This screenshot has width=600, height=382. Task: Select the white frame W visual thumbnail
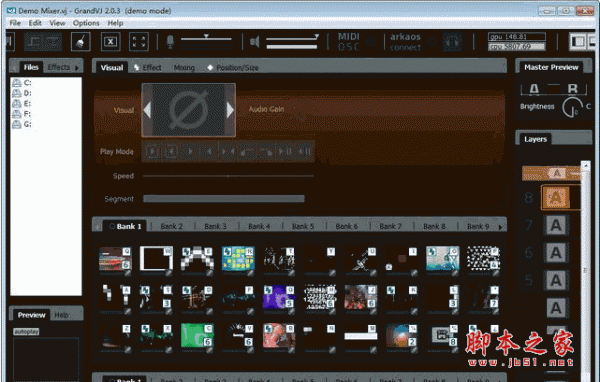(156, 259)
